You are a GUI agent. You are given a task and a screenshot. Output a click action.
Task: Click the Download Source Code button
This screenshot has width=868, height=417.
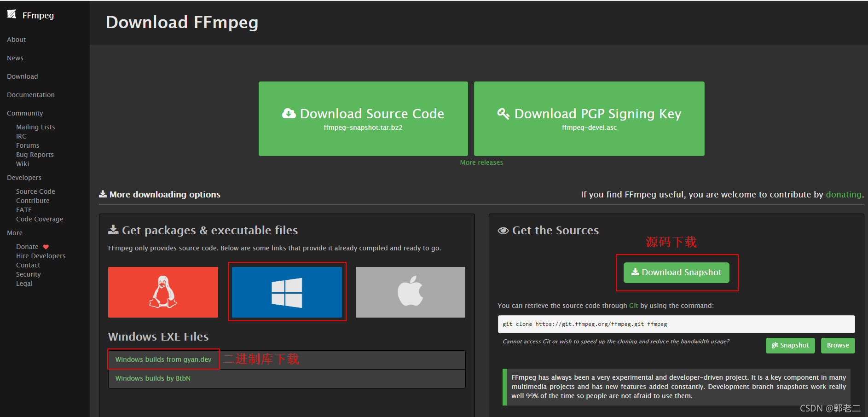pyautogui.click(x=363, y=119)
